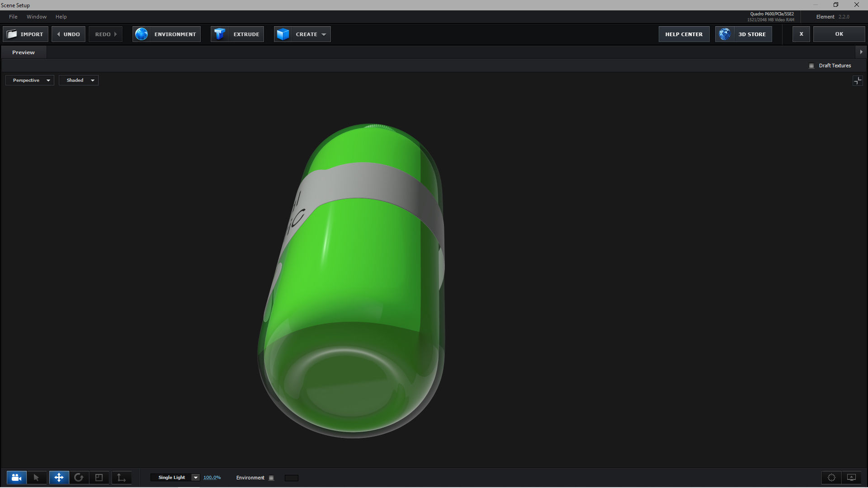Activate the move transform tool
This screenshot has height=488, width=868.
(x=59, y=478)
